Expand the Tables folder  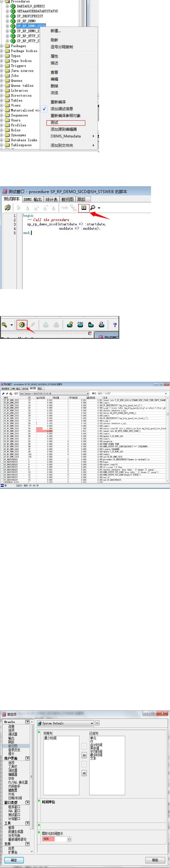click(2, 100)
